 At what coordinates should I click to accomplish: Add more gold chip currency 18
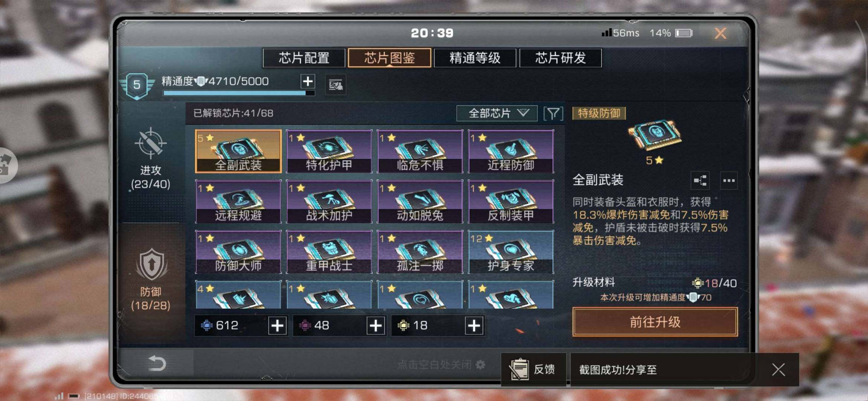pos(474,326)
